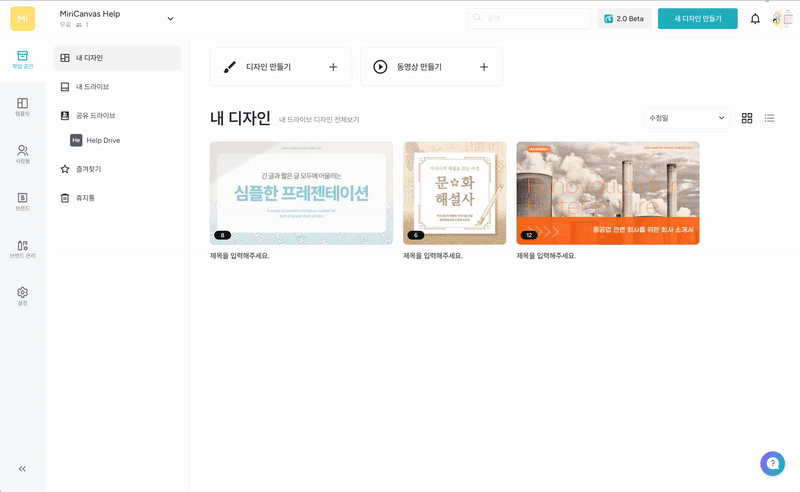Click the 새 디자인 만들기 button
Viewport: 800px width, 492px height.
click(x=697, y=19)
